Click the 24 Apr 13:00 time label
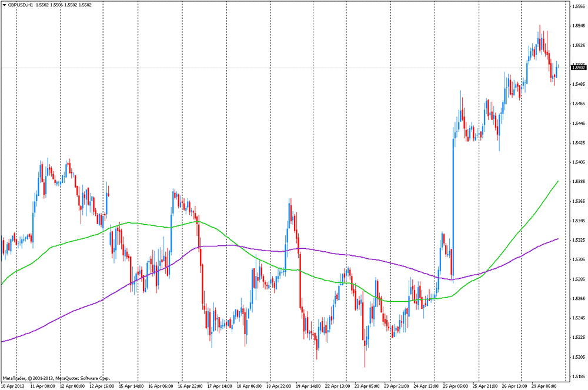This screenshot has height=390, width=588. [426, 386]
